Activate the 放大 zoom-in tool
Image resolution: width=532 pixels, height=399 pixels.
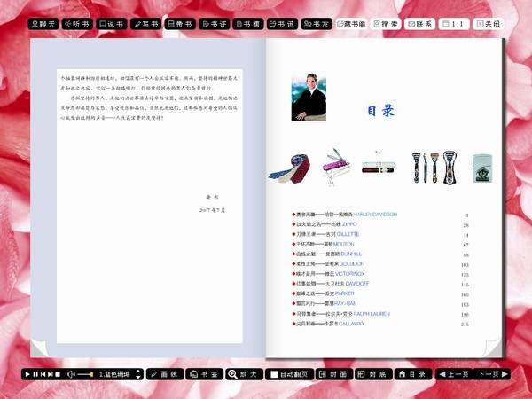coord(244,374)
